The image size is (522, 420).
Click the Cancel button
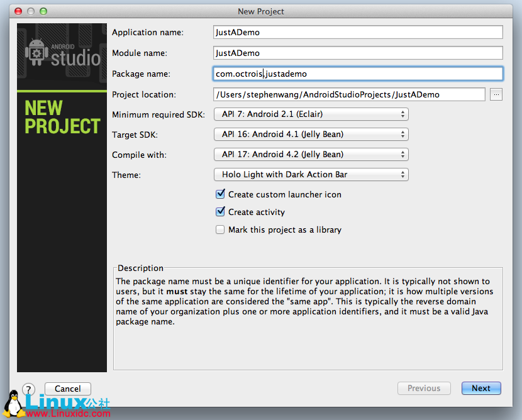(68, 389)
